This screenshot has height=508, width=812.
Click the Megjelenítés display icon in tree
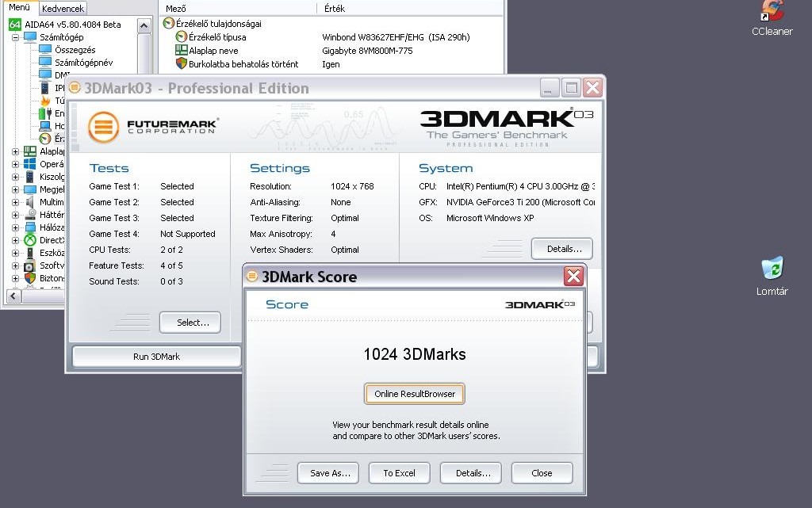click(30, 189)
